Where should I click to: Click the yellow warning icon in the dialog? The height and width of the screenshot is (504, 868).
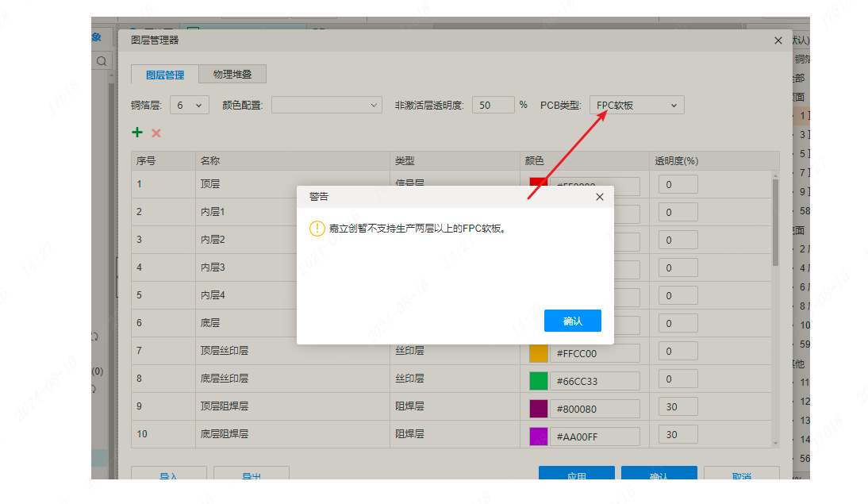[x=317, y=229]
